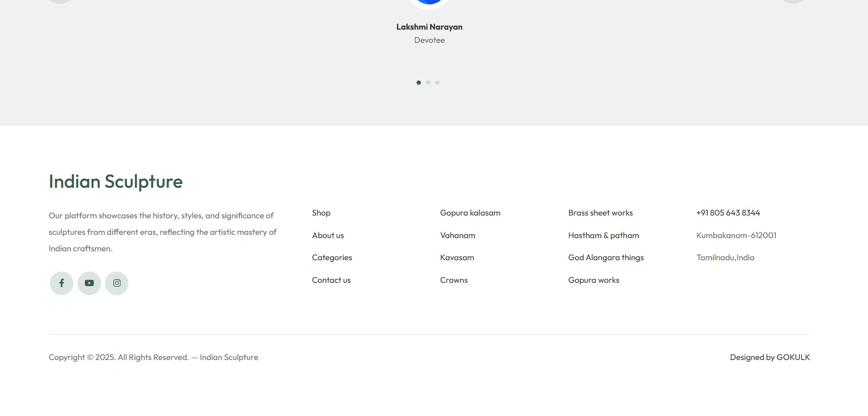Open the Gopura kalasam category
868x416 pixels.
470,213
